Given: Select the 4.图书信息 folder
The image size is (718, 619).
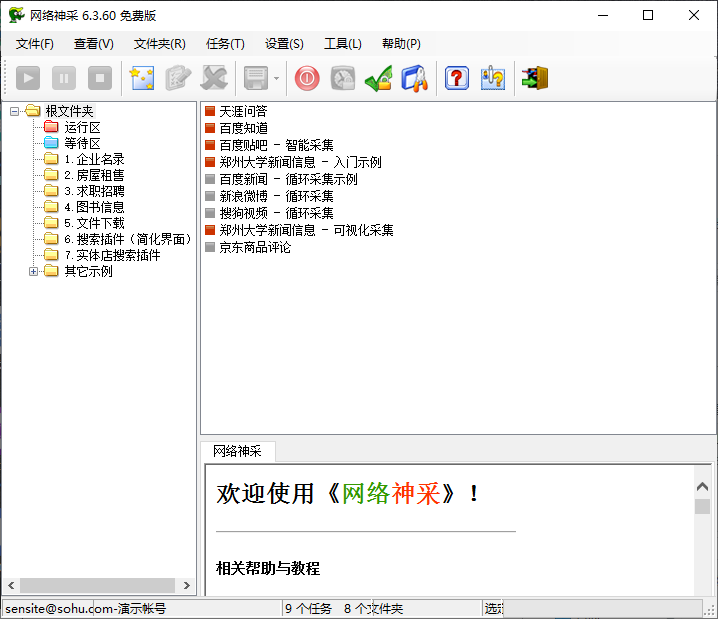Looking at the screenshot, I should click(94, 207).
